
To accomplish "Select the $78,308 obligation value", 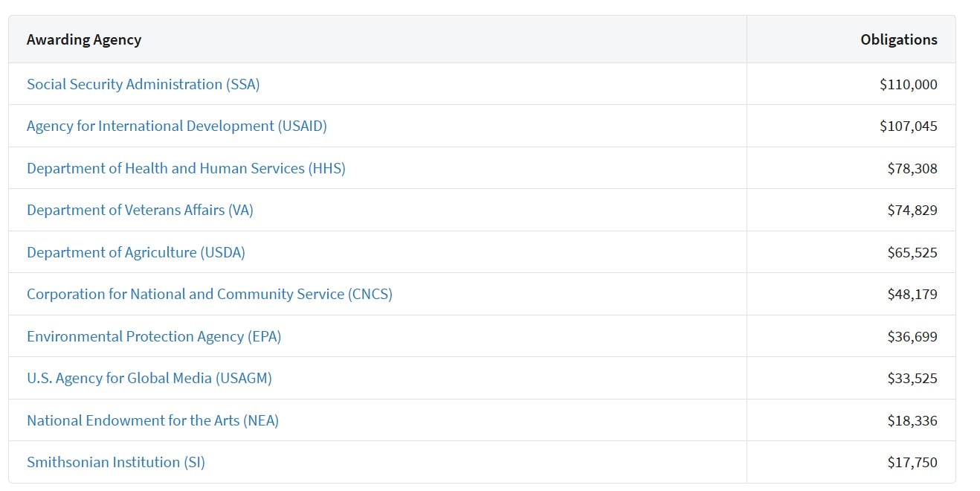I will 912,168.
